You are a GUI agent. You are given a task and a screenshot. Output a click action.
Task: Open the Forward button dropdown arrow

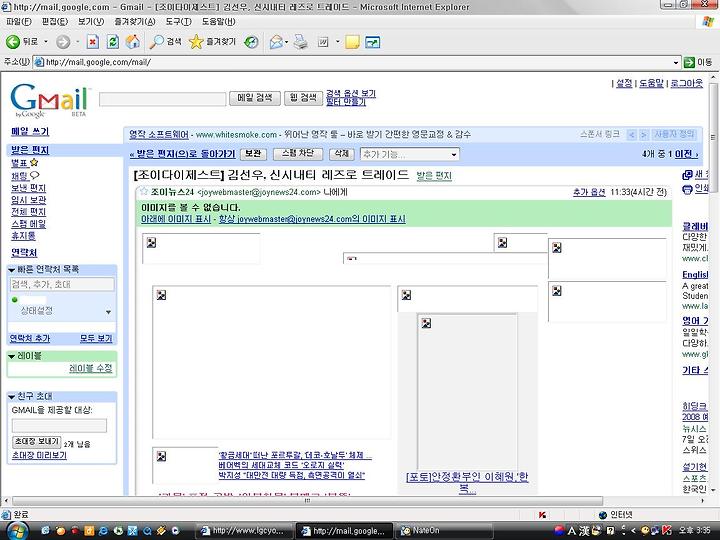(x=78, y=42)
